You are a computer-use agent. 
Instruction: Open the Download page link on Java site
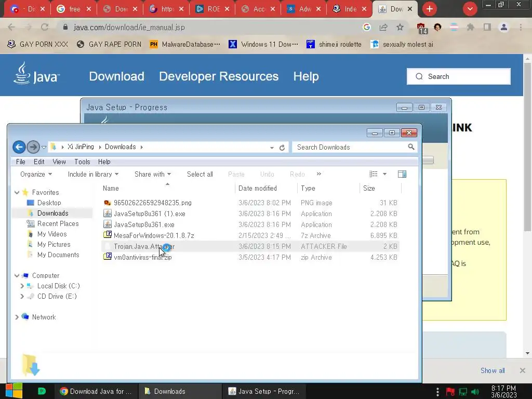(x=116, y=76)
